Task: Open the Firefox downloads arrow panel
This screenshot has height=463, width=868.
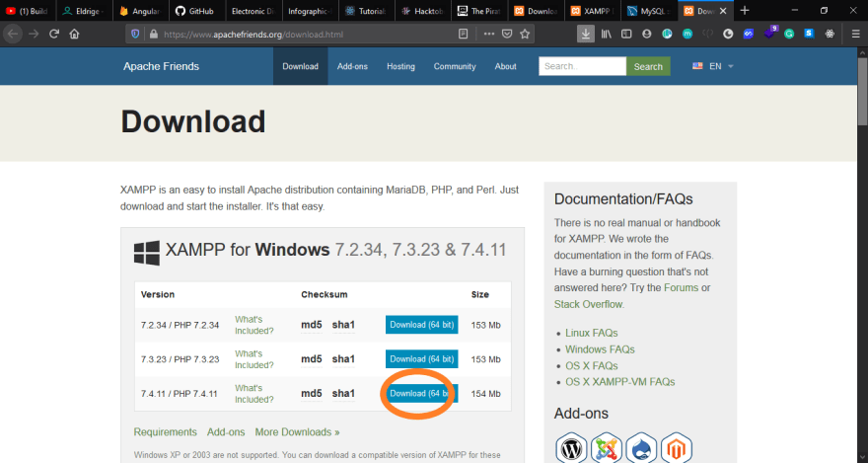Action: click(585, 34)
